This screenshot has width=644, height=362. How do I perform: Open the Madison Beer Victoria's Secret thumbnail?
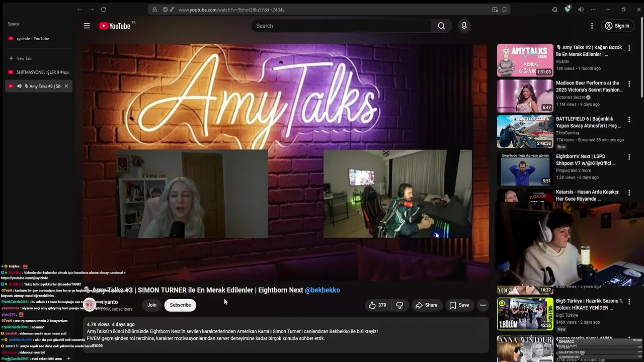pyautogui.click(x=525, y=96)
